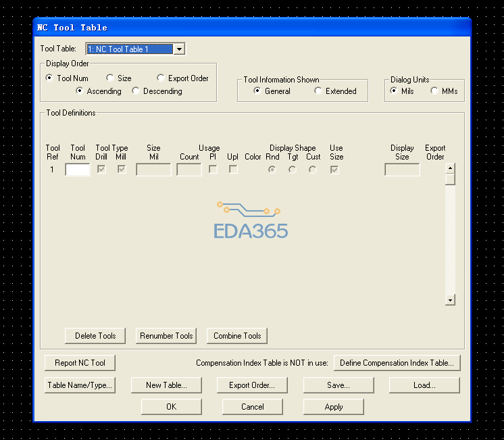Create a New Table
Image resolution: width=504 pixels, height=440 pixels.
point(166,385)
